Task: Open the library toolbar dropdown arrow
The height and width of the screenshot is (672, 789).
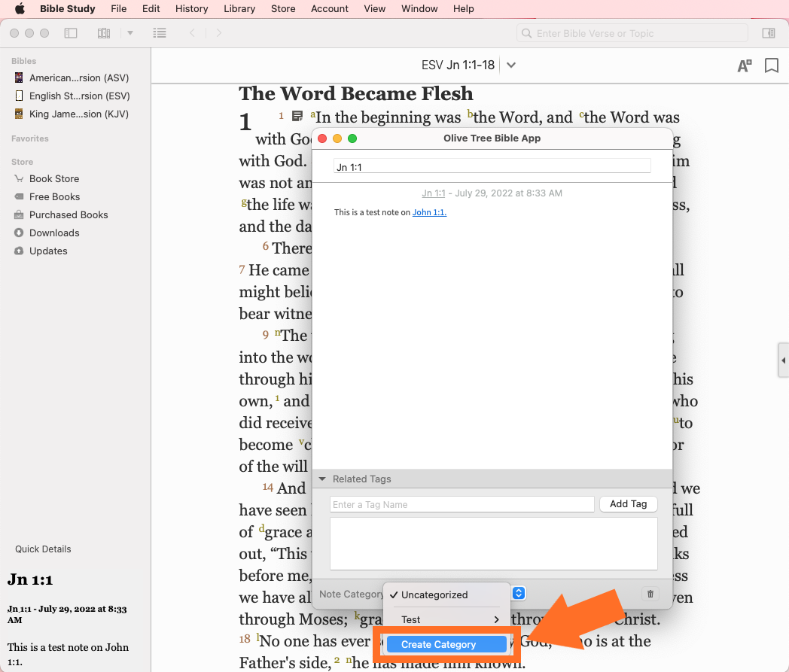Action: coord(130,33)
